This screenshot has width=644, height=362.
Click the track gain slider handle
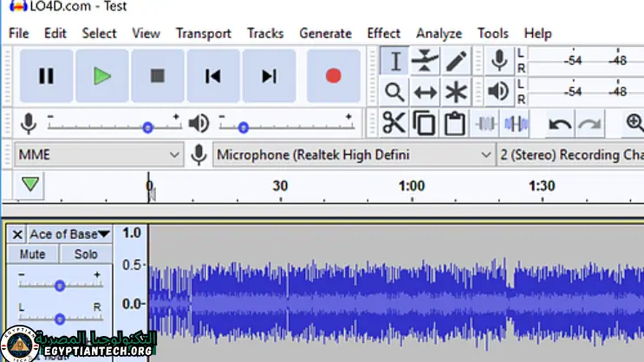pos(60,286)
